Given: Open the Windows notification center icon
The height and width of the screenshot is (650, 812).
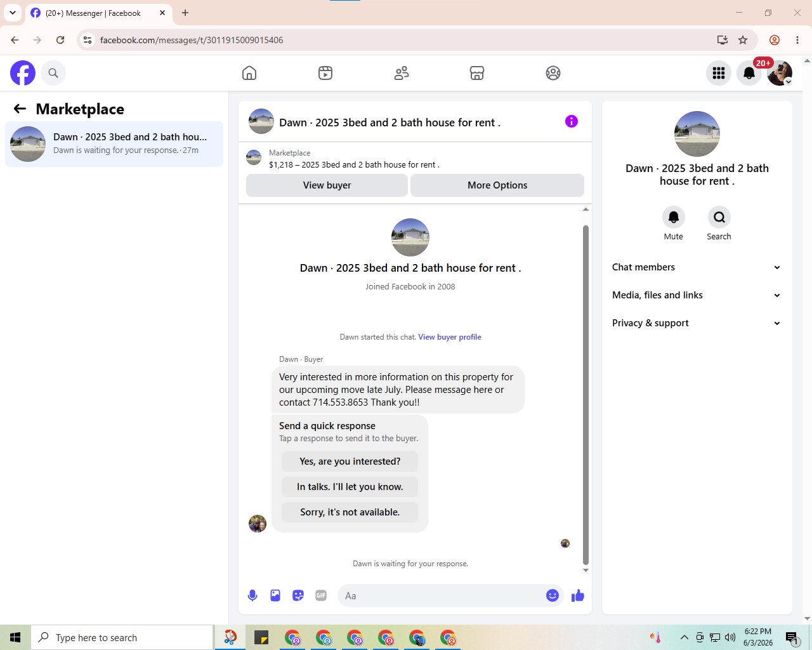Looking at the screenshot, I should [x=792, y=637].
